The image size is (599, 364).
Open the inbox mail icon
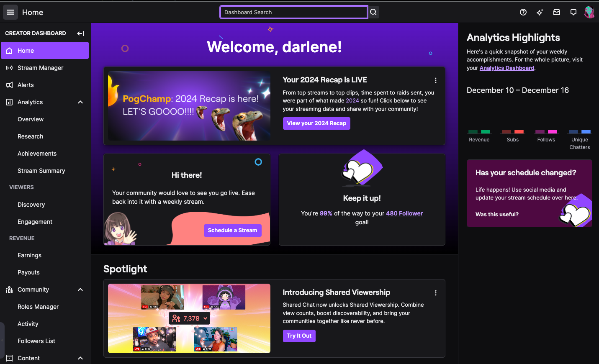556,12
